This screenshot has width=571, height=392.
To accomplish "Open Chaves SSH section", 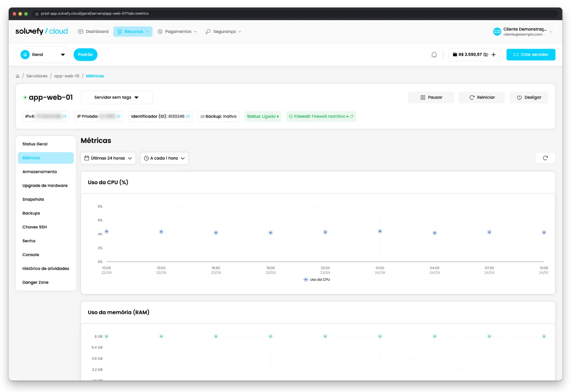I will pos(46,227).
